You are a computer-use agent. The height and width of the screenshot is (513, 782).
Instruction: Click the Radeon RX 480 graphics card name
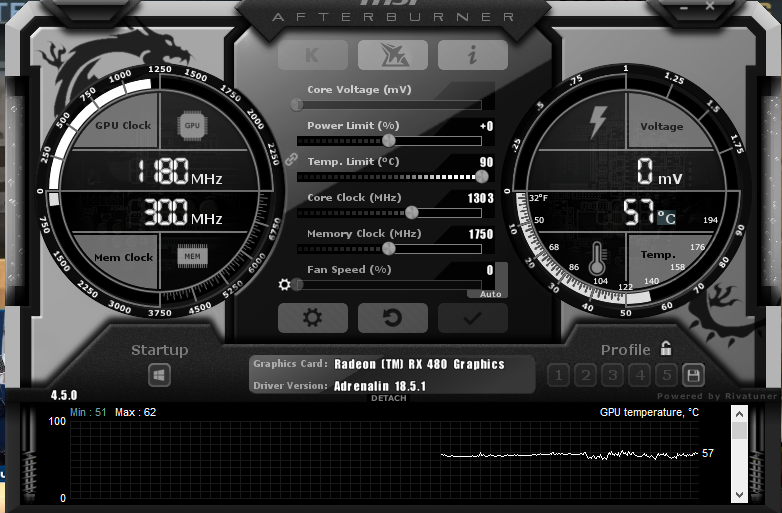pyautogui.click(x=419, y=364)
